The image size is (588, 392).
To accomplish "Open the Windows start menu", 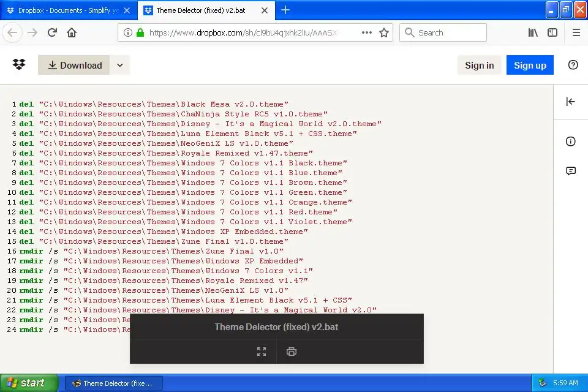I will click(x=29, y=383).
